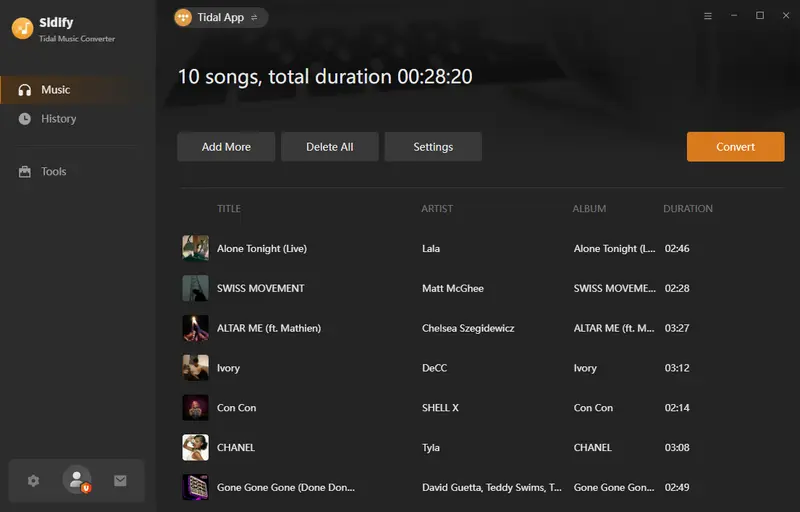Click the song title SWISS MOVEMENT
Image resolution: width=800 pixels, height=512 pixels.
(261, 289)
